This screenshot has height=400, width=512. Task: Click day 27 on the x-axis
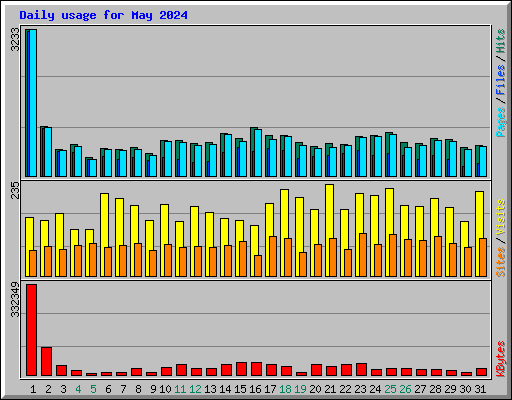click(420, 389)
